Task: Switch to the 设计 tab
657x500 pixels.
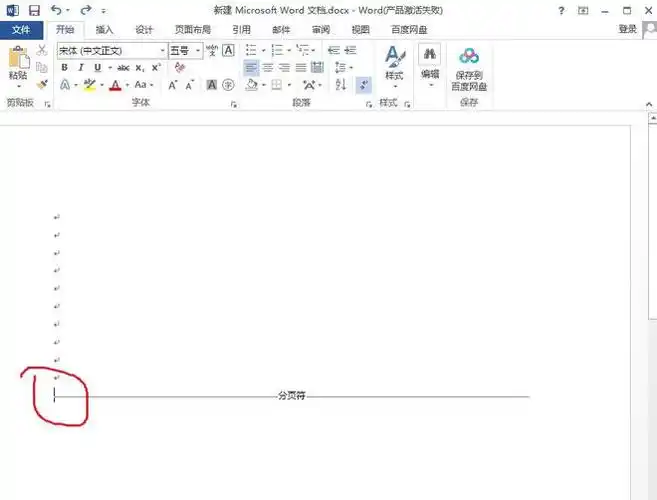Action: pyautogui.click(x=144, y=30)
